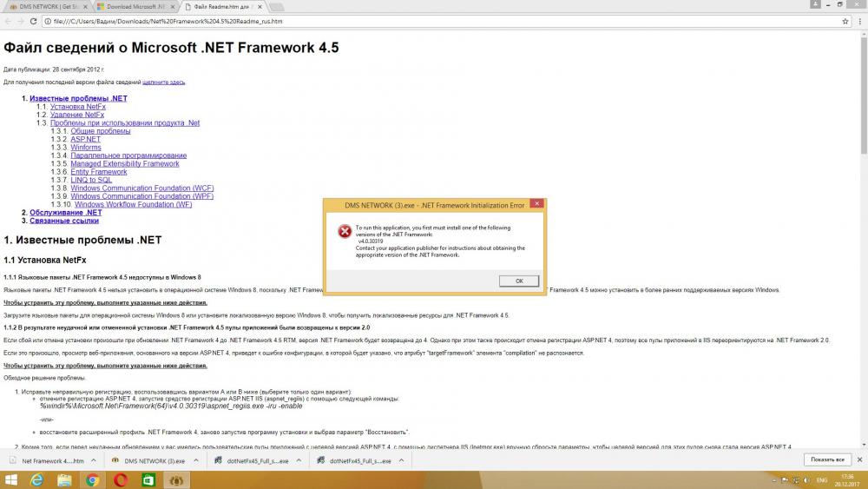This screenshot has width=868, height=489.
Task: Open the Opera browser in the taskbar
Action: [121, 479]
